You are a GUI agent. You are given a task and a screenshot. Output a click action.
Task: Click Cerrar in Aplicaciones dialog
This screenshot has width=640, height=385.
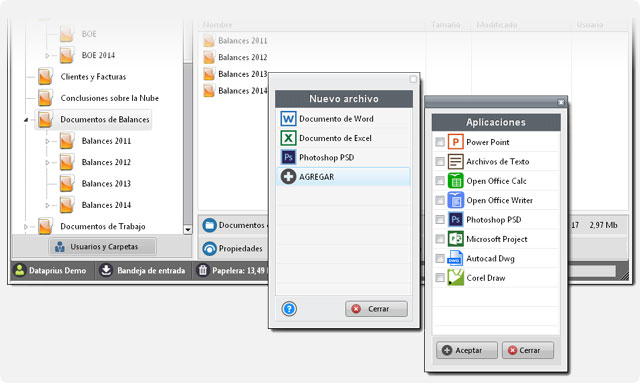click(528, 350)
